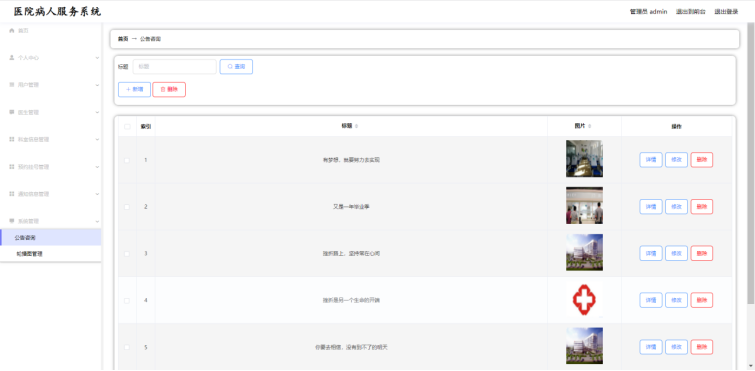
Task: Click 修改 for row index 5
Action: coord(677,347)
